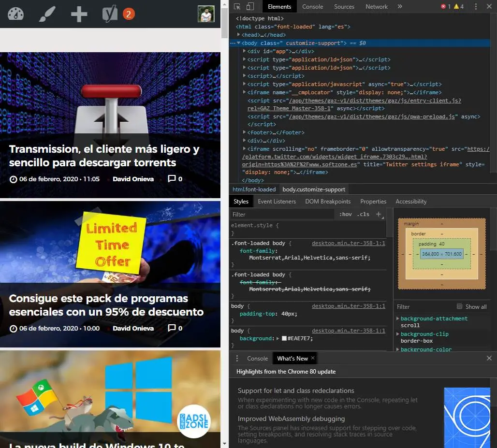Click the computed styles Filter field
Viewport: 497px width, 448px height.
(424, 307)
